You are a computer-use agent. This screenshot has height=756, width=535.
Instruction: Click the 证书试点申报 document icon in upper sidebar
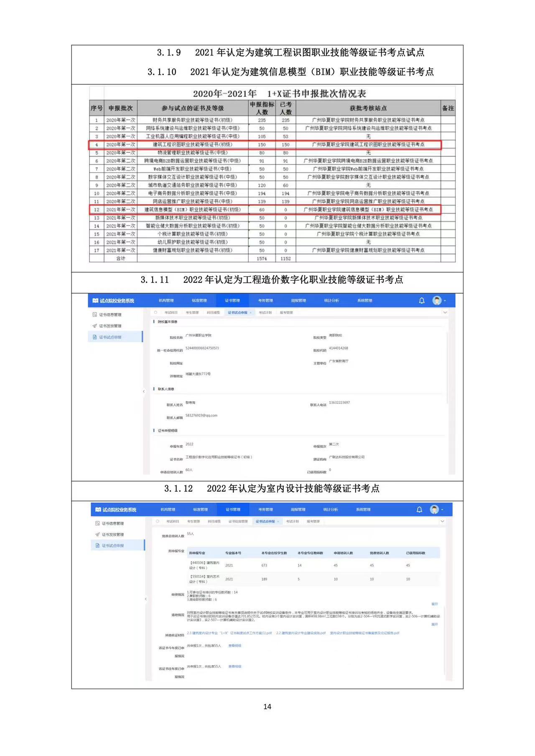pyautogui.click(x=95, y=337)
